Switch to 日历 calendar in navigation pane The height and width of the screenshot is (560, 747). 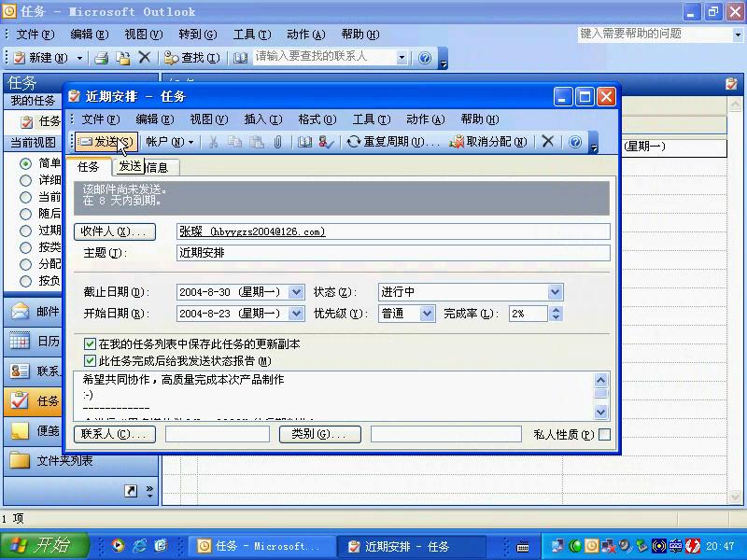click(34, 342)
